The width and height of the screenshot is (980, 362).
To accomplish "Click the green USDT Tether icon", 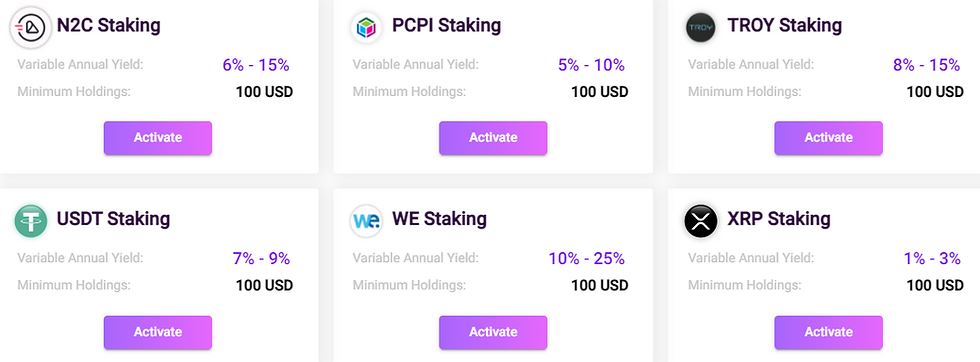I will 31,221.
